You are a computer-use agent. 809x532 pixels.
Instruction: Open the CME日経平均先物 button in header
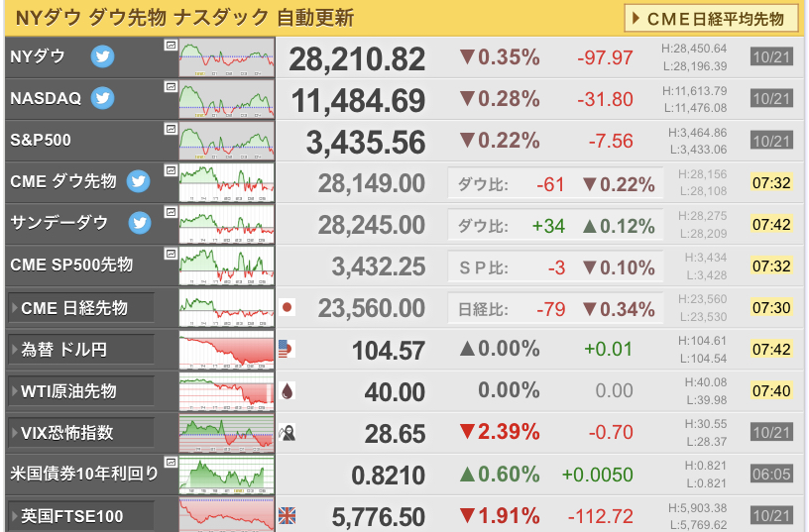[x=711, y=19]
